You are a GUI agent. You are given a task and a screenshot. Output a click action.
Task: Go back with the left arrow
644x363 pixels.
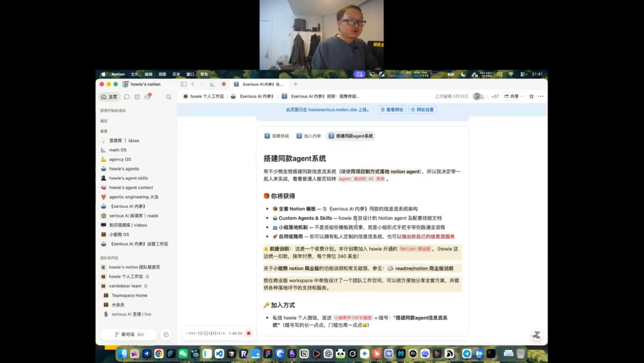tap(193, 84)
